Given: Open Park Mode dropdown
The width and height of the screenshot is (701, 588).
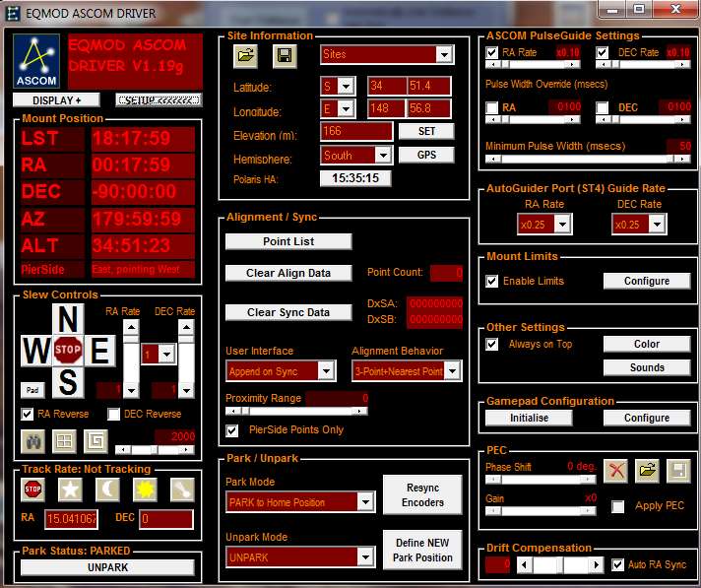Looking at the screenshot, I should point(365,502).
